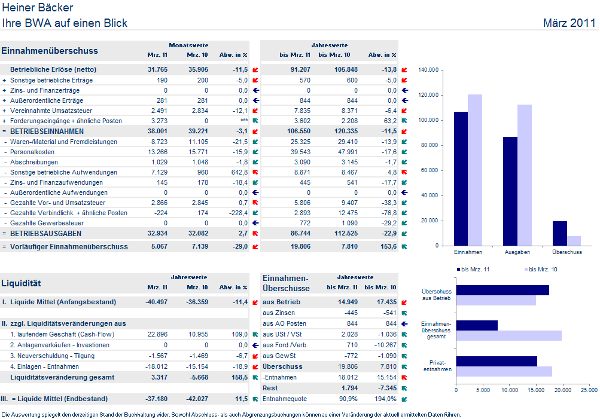This screenshot has height=419, width=600.
Task: Click the 'Einnahmen-Überschuss' table heading
Action: (x=286, y=283)
